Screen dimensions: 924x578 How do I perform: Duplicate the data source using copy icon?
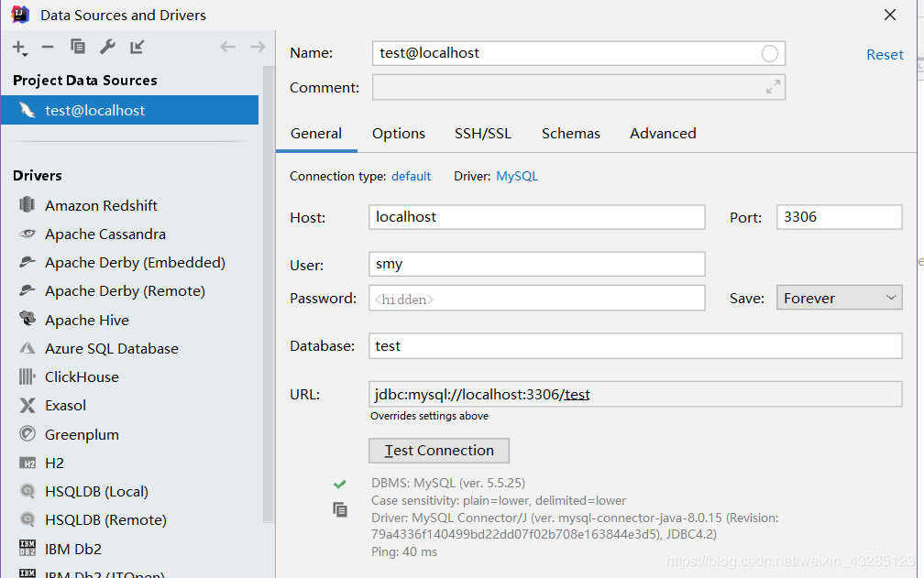[77, 47]
